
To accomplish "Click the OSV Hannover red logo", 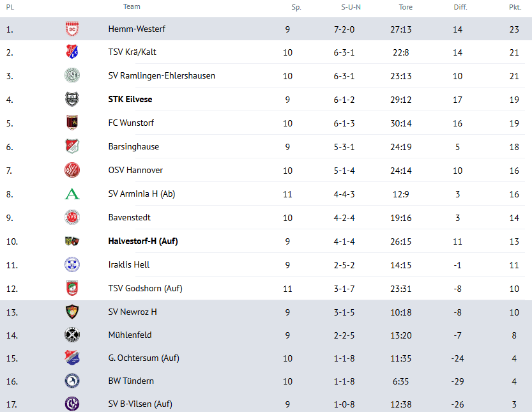I will (72, 170).
